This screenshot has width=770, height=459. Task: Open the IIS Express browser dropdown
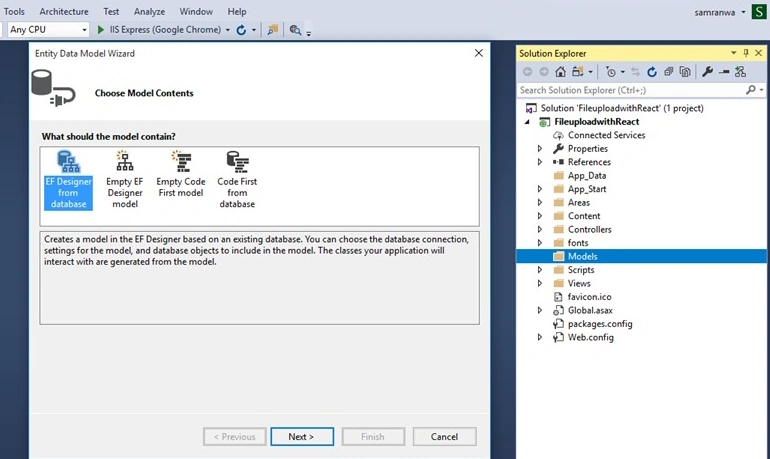[x=227, y=30]
